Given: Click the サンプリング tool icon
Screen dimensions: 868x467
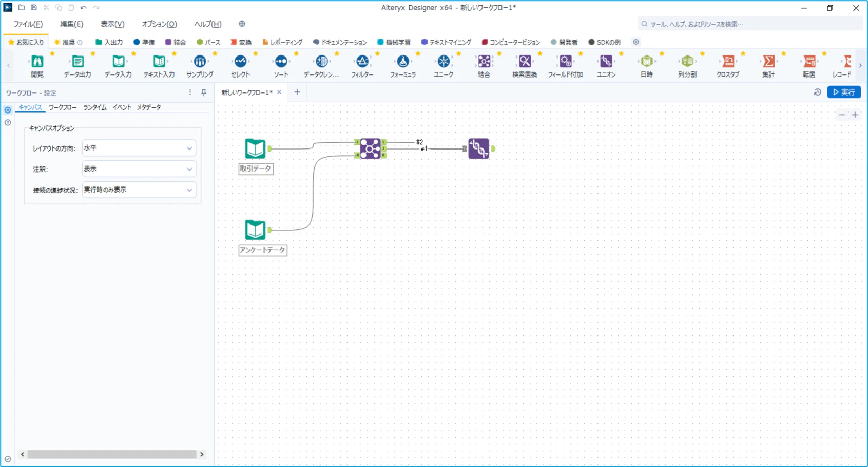Looking at the screenshot, I should coord(200,62).
